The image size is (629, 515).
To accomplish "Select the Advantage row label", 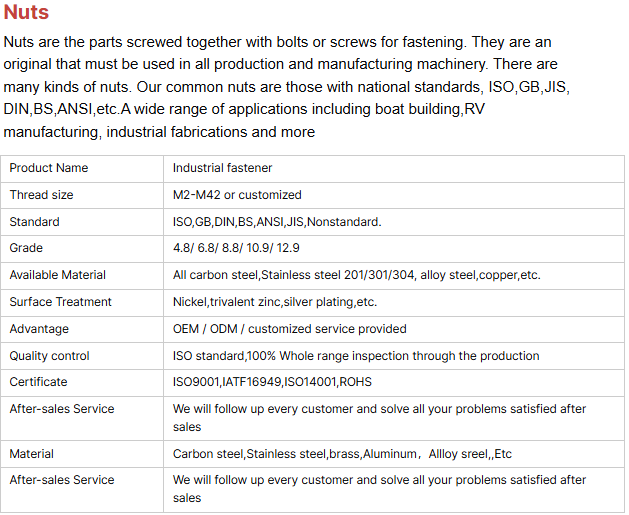I will 40,329.
